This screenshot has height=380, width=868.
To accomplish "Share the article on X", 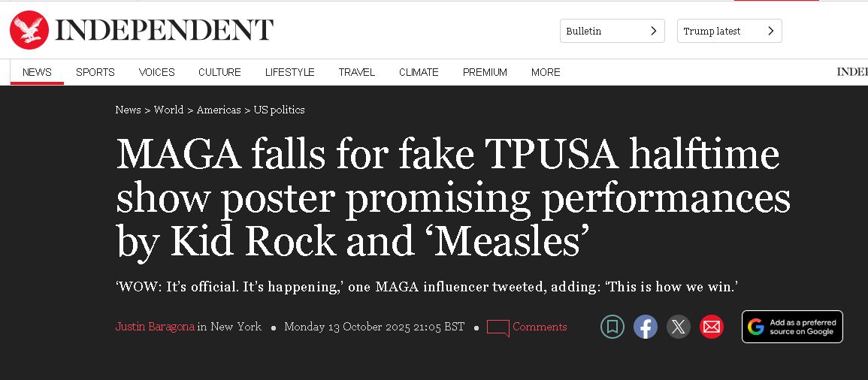I will (x=679, y=327).
